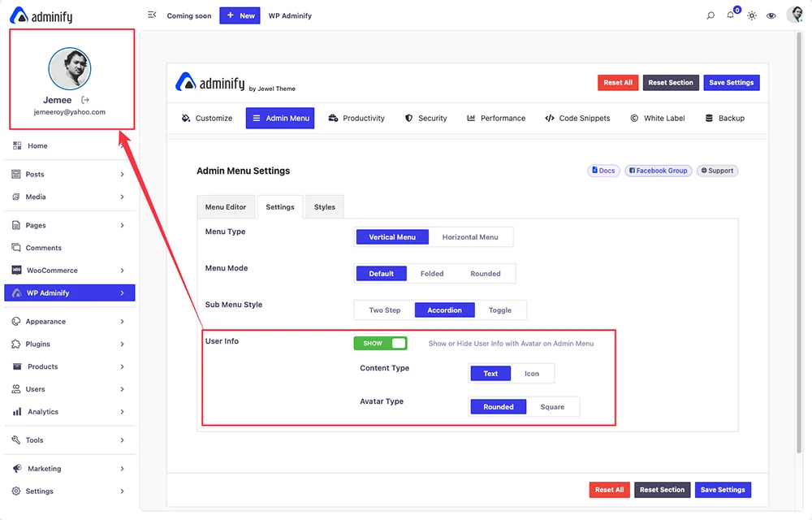The image size is (812, 520).
Task: Select Horizontal Menu type
Action: [470, 237]
